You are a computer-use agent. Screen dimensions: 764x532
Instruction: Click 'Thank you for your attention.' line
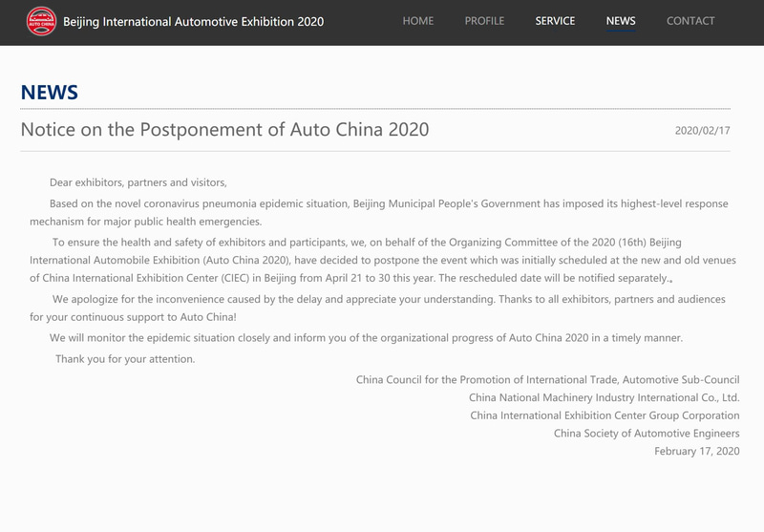pos(125,359)
